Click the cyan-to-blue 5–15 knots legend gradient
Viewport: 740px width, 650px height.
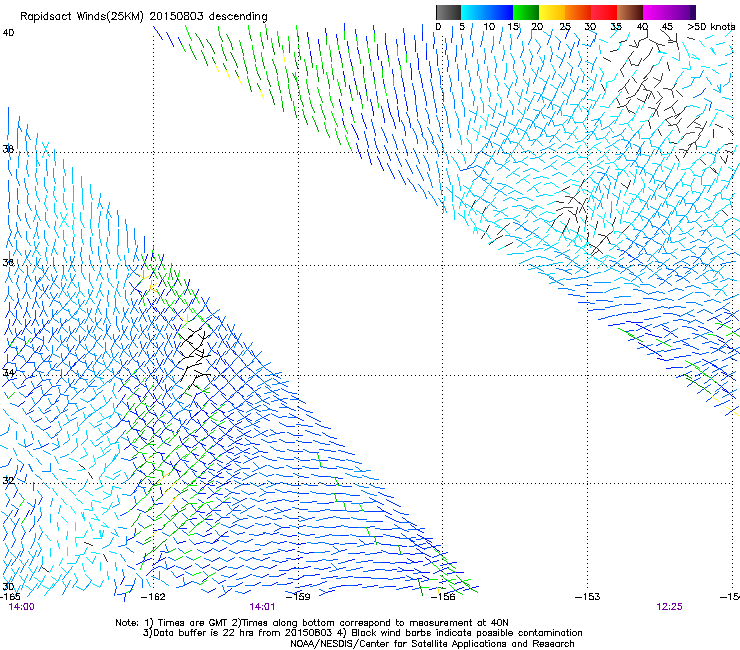pyautogui.click(x=487, y=12)
